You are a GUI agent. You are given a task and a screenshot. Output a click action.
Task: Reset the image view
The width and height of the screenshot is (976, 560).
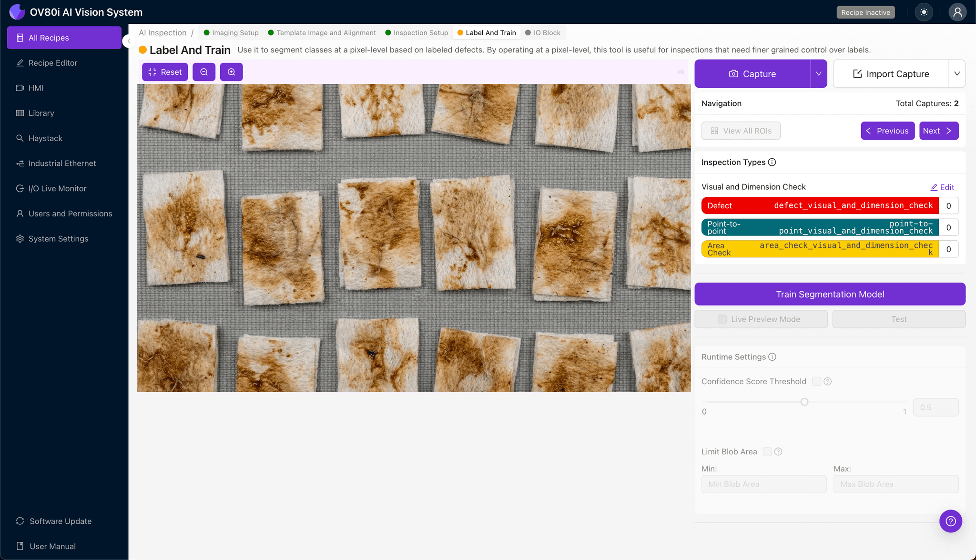[x=165, y=72]
